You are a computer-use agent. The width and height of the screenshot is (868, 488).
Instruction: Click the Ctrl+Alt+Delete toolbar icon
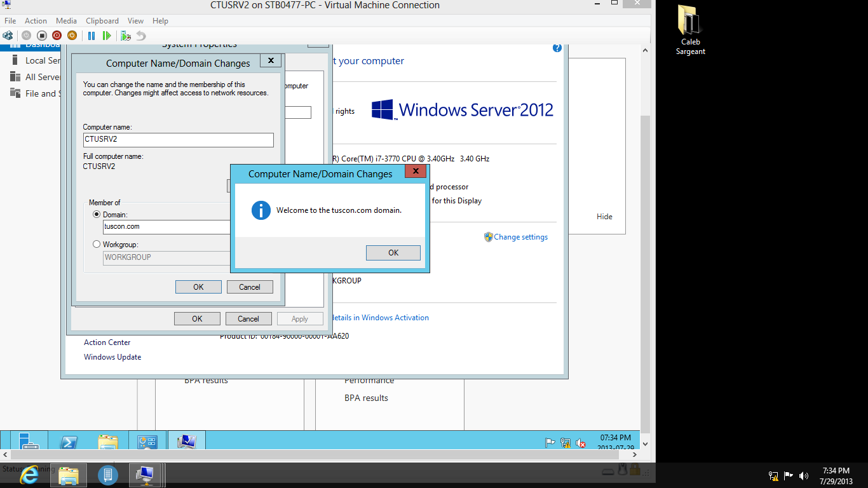(8, 36)
